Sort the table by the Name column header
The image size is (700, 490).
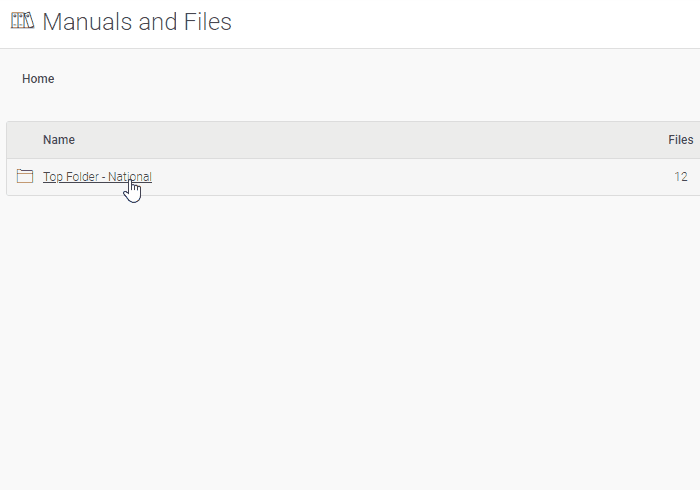[59, 140]
